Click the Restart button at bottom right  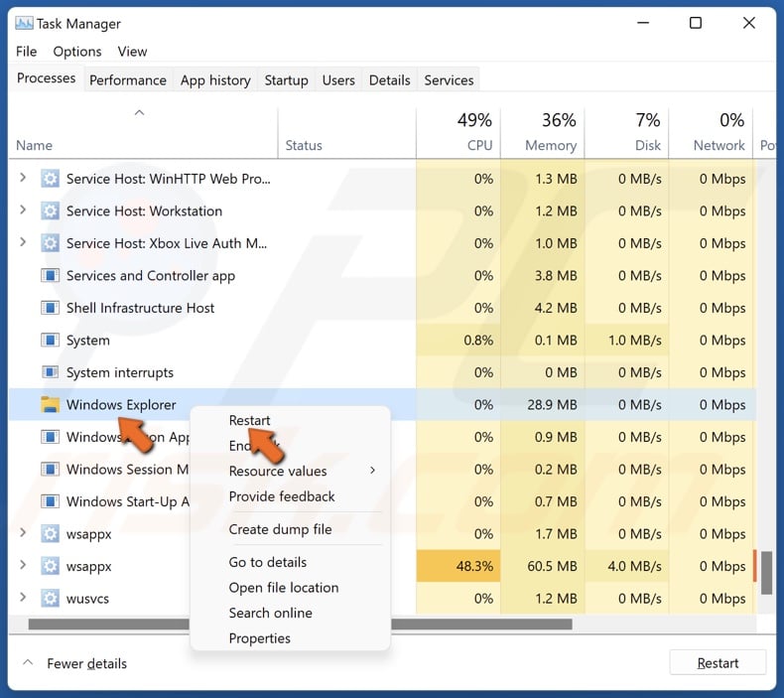718,662
